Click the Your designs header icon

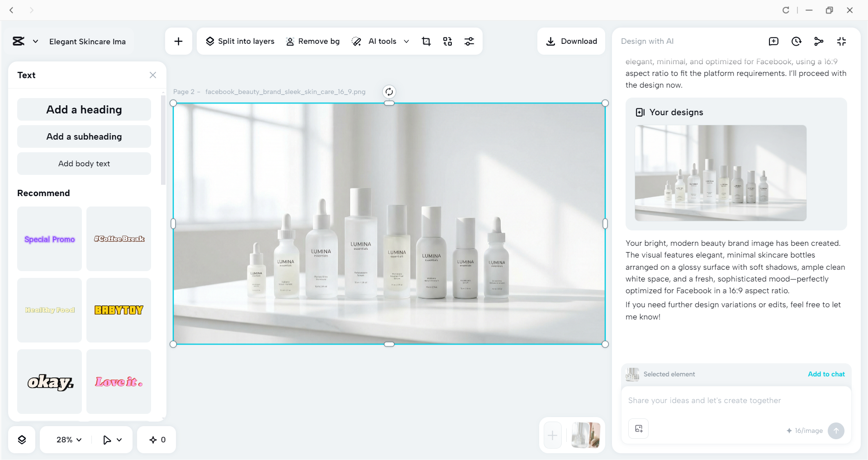(640, 113)
